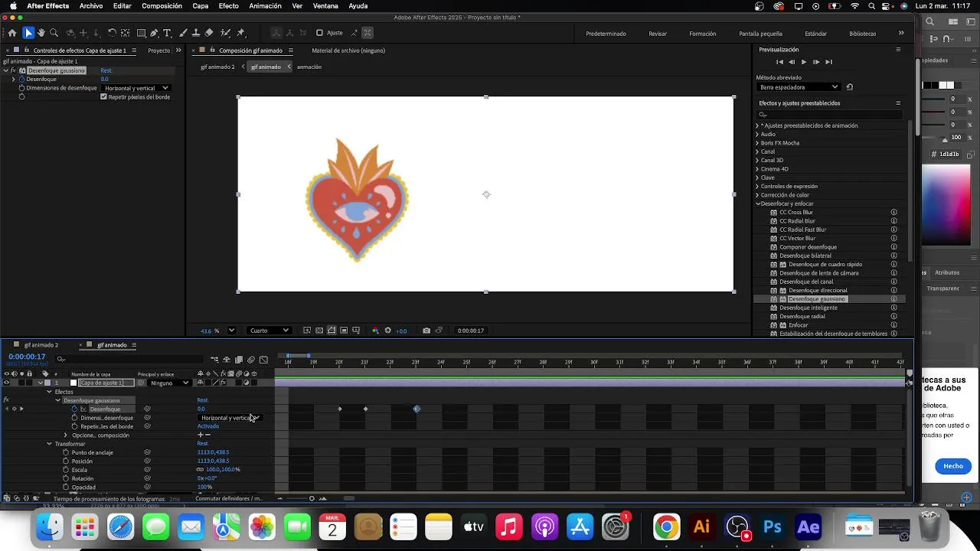
Task: Click the Desenfoque keyframe at frame 23
Action: point(416,409)
